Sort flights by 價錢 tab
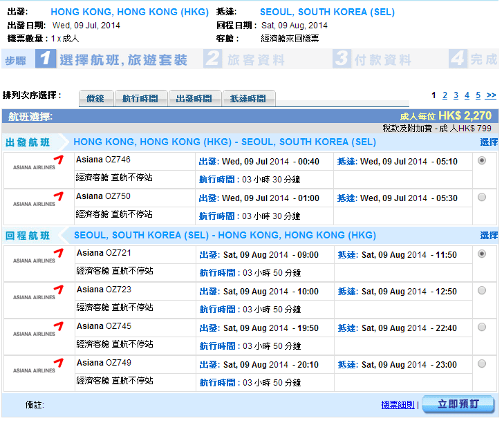Screen dimensions: 504x425 pos(95,99)
